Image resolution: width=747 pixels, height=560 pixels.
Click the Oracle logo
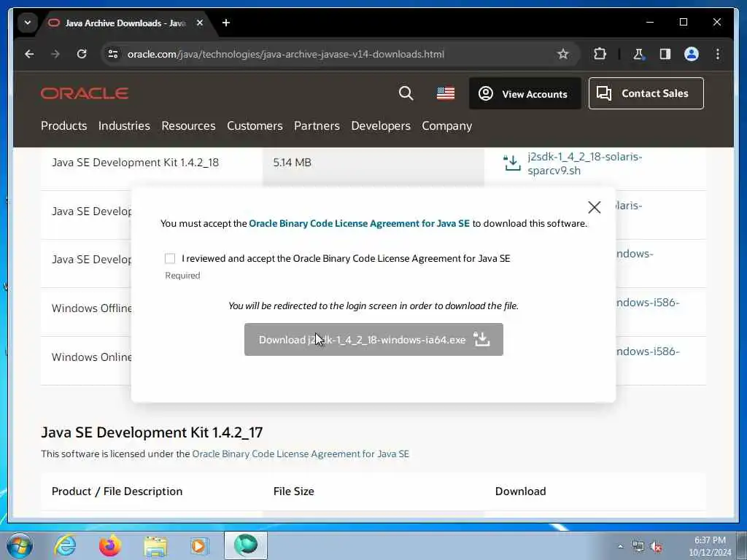85,93
